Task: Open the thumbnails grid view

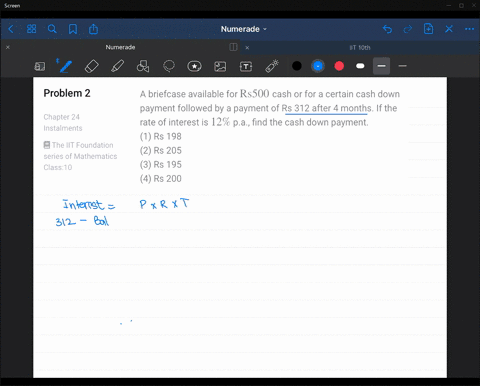Action: point(31,29)
